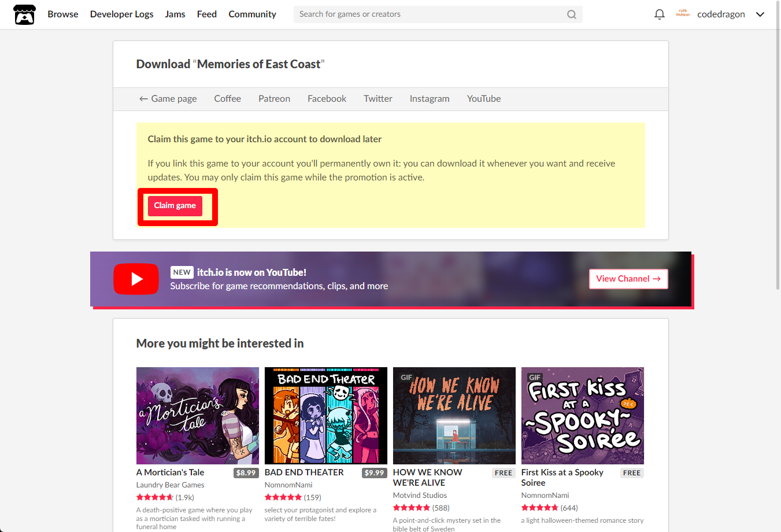Click star rating (1.9k) for Mortician's Tale
The width and height of the screenshot is (781, 532).
coord(165,497)
